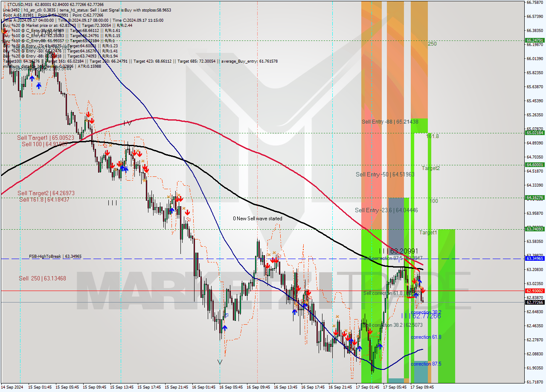Click the '250' Fibonacci level label

[x=432, y=44]
